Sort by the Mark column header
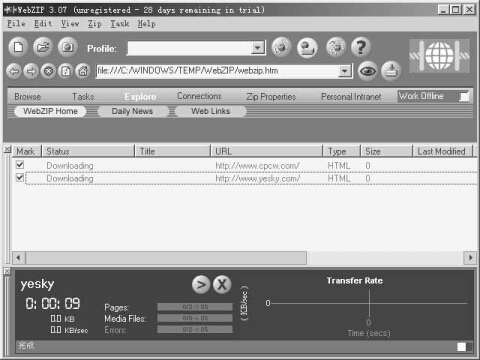This screenshot has width=480, height=360. pyautogui.click(x=27, y=151)
